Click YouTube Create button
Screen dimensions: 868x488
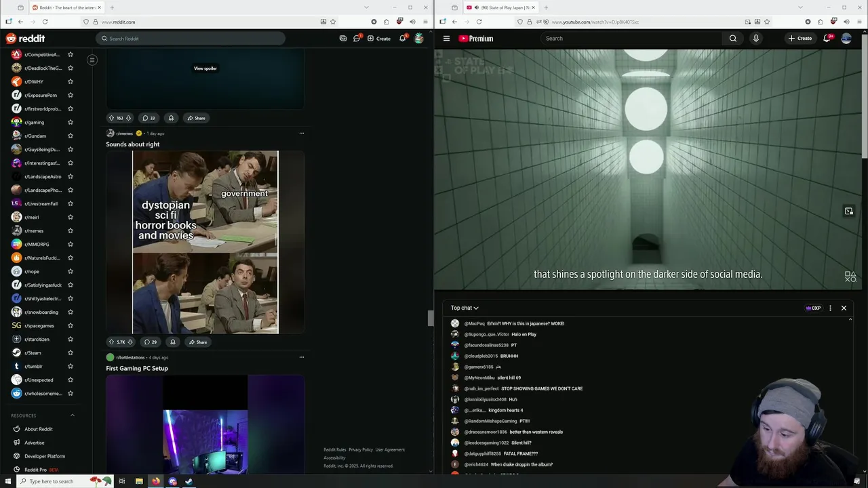(x=800, y=39)
